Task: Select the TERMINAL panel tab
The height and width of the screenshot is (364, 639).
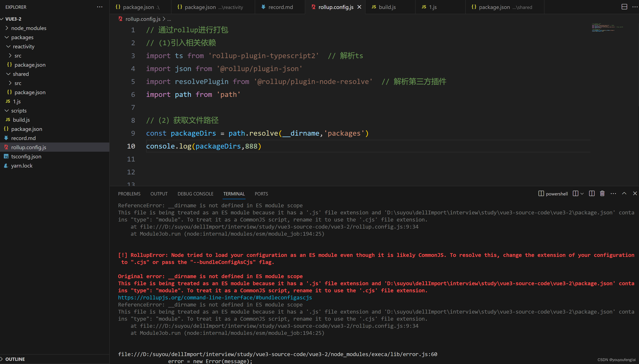Action: 234,194
